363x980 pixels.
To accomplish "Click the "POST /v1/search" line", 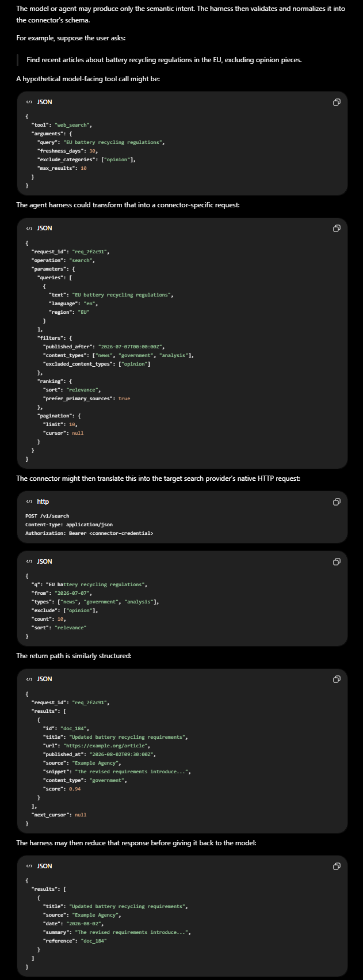I will pyautogui.click(x=47, y=516).
